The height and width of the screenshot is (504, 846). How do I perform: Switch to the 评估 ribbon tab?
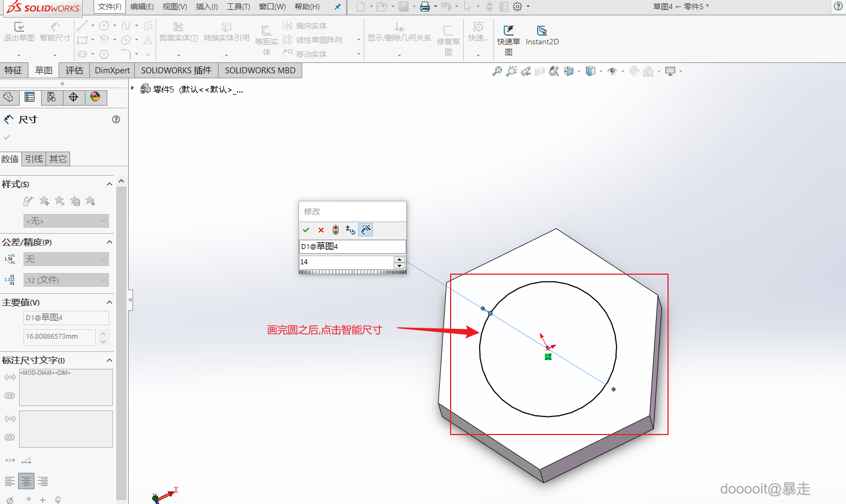click(x=74, y=70)
